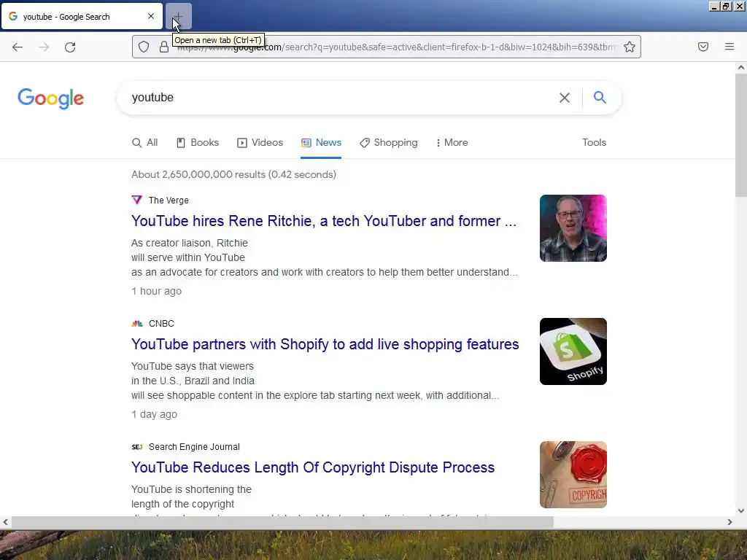Click the blue search magnifier button
747x560 pixels.
(x=600, y=97)
